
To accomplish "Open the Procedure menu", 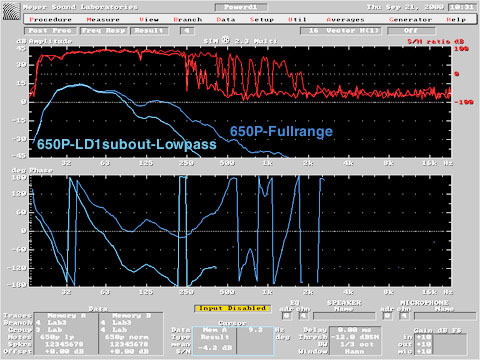I will [50, 20].
